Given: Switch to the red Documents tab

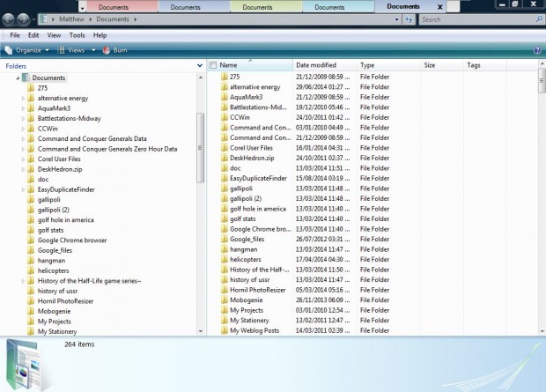Looking at the screenshot, I should (122, 7).
